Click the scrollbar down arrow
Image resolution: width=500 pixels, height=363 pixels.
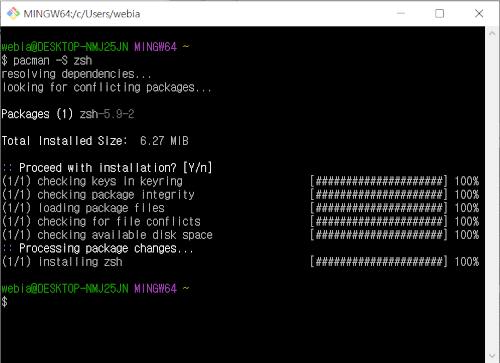point(492,356)
